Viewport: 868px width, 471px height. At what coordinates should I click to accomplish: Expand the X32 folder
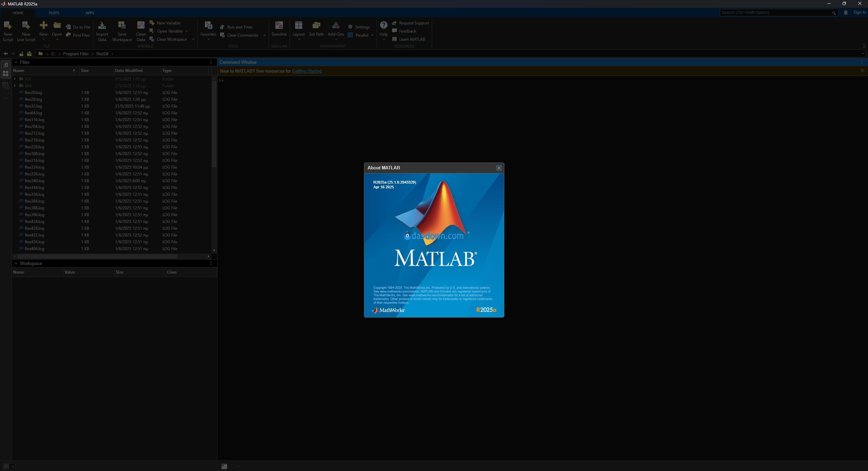15,79
